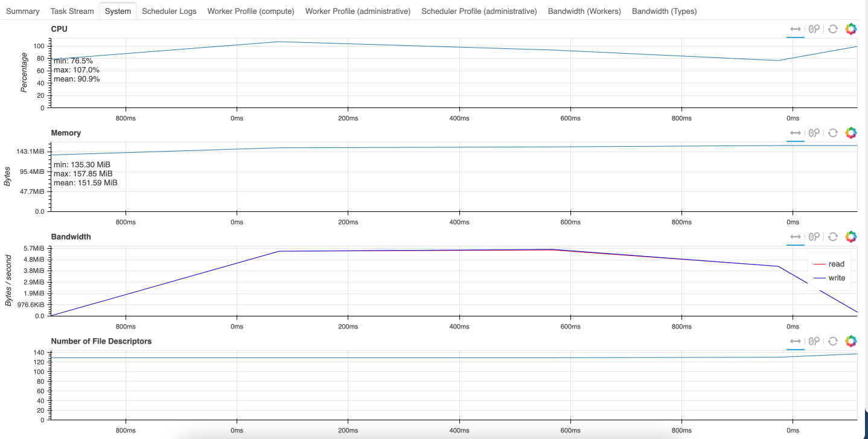Click the 47.7MiB tick label
Viewport: 868px width, 439px height.
click(31, 191)
